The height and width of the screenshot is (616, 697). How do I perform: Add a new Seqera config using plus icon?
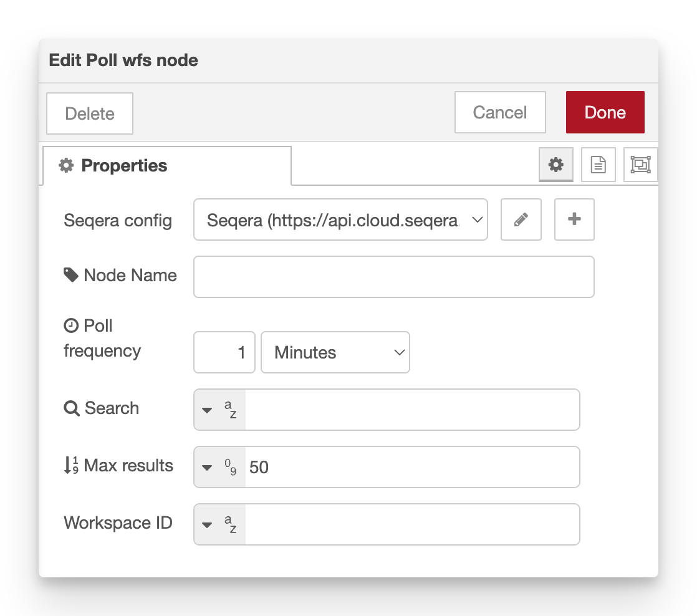pos(574,219)
